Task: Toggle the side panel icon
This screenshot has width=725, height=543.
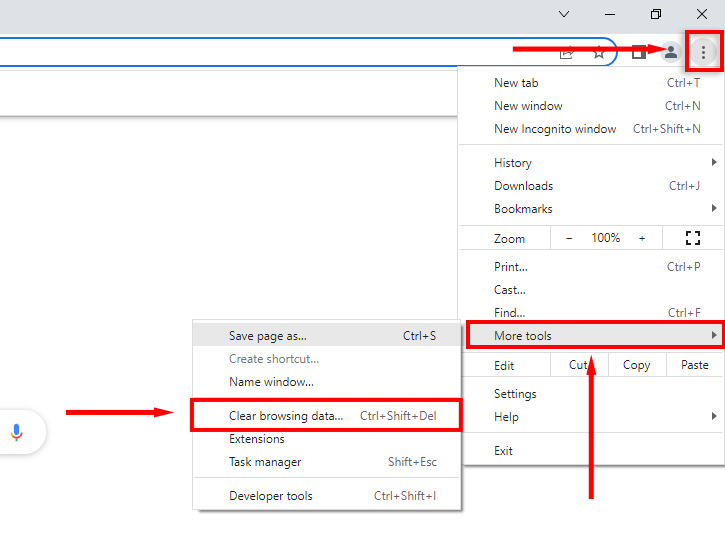Action: point(638,52)
